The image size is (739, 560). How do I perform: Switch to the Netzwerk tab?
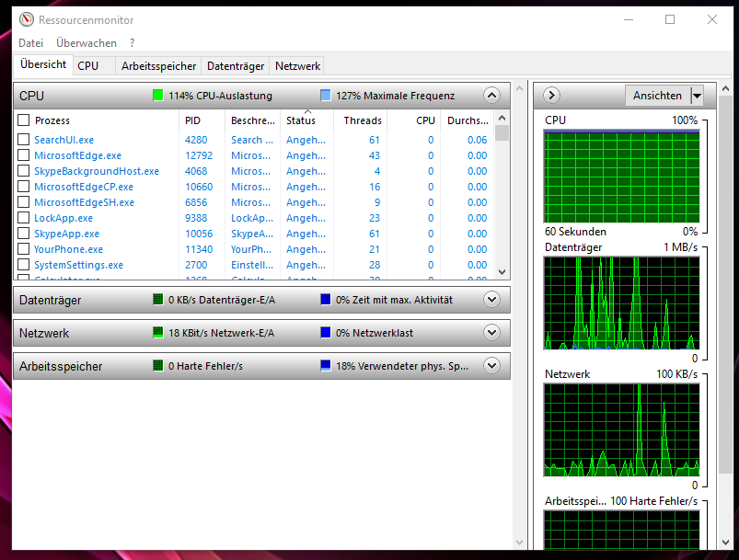click(297, 66)
